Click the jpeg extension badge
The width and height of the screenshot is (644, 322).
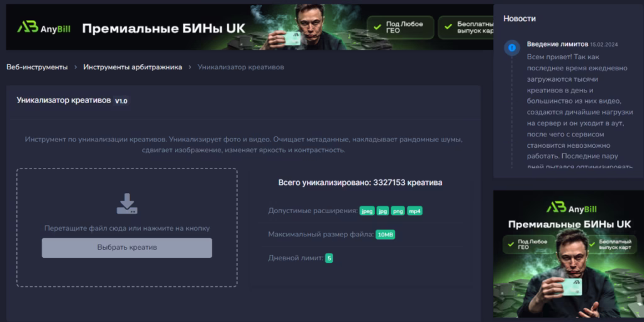tap(367, 211)
